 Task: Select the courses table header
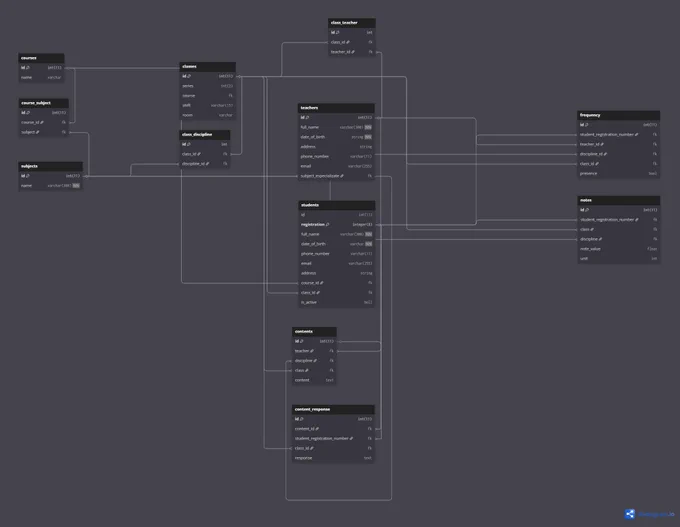point(41,58)
